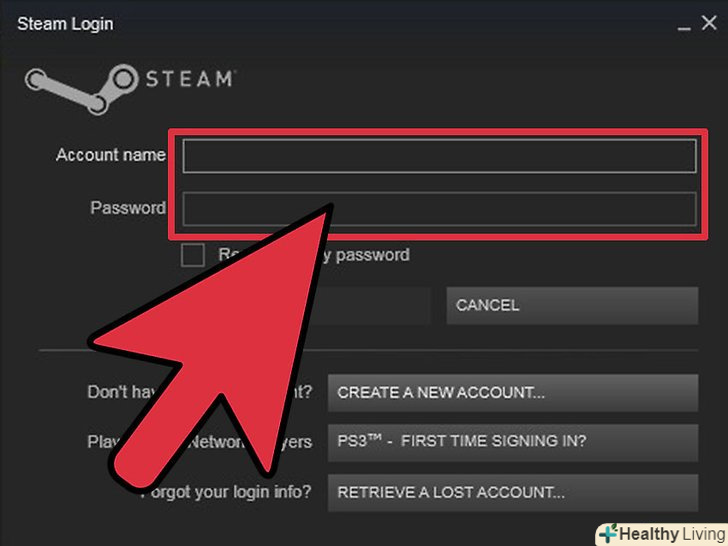Click the Account name label
Viewport: 728px width, 546px height.
click(x=110, y=155)
